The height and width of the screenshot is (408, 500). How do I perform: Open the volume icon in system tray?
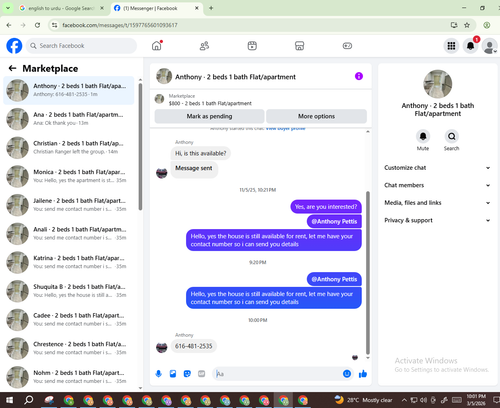pos(423,400)
